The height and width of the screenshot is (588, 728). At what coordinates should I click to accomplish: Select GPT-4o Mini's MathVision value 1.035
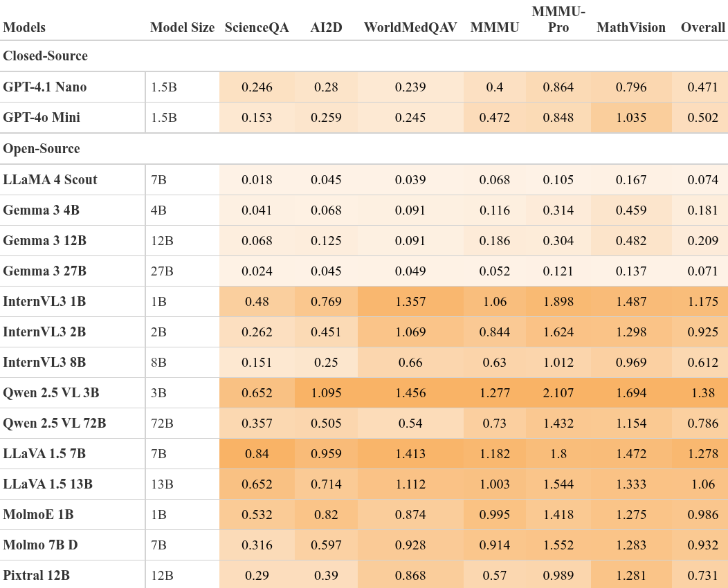pos(631,118)
